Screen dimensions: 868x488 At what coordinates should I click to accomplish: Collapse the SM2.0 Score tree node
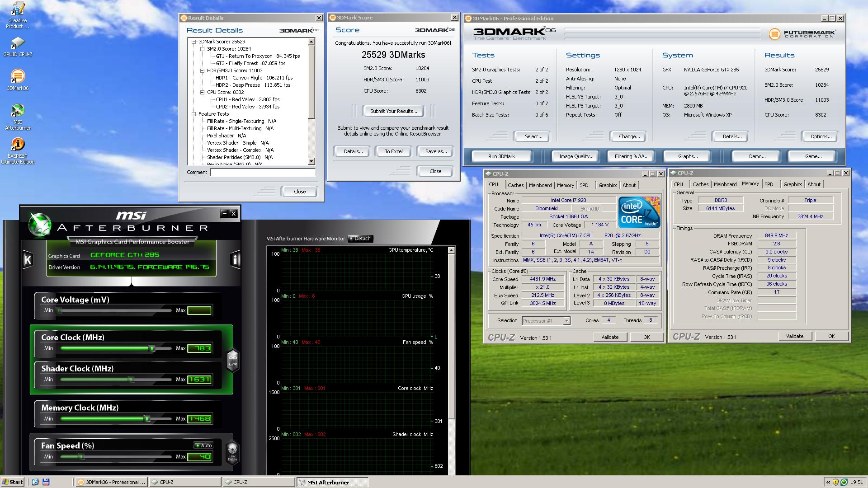coord(203,49)
